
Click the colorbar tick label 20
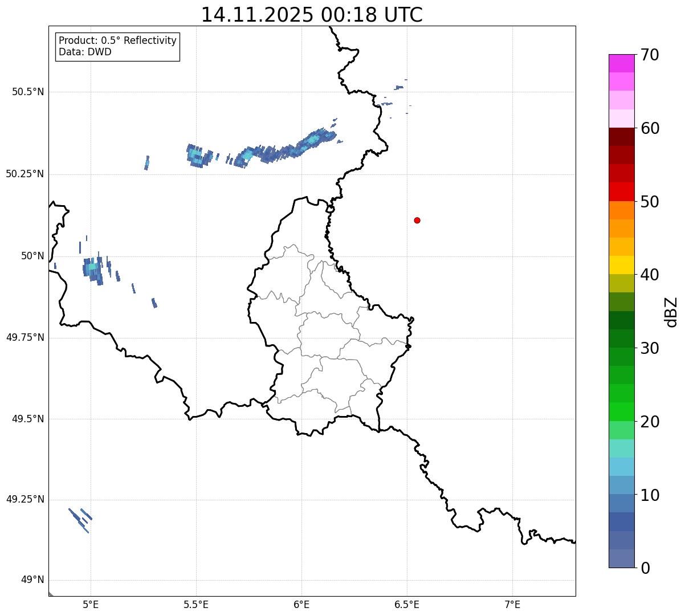[x=650, y=422]
